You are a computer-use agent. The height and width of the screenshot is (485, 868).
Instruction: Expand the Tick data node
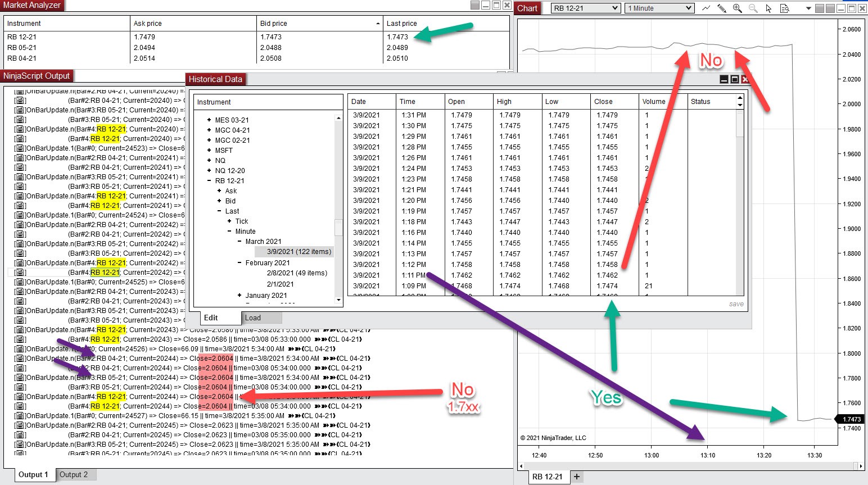(x=229, y=221)
